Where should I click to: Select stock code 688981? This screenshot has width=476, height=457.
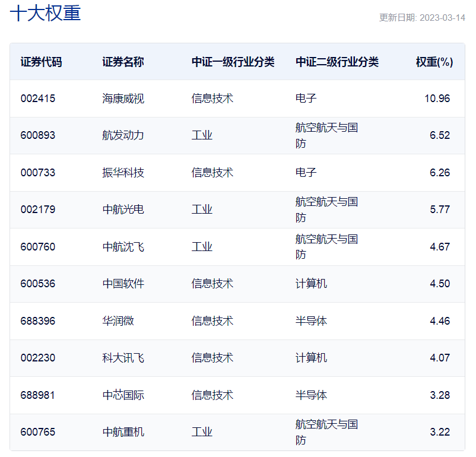38,395
